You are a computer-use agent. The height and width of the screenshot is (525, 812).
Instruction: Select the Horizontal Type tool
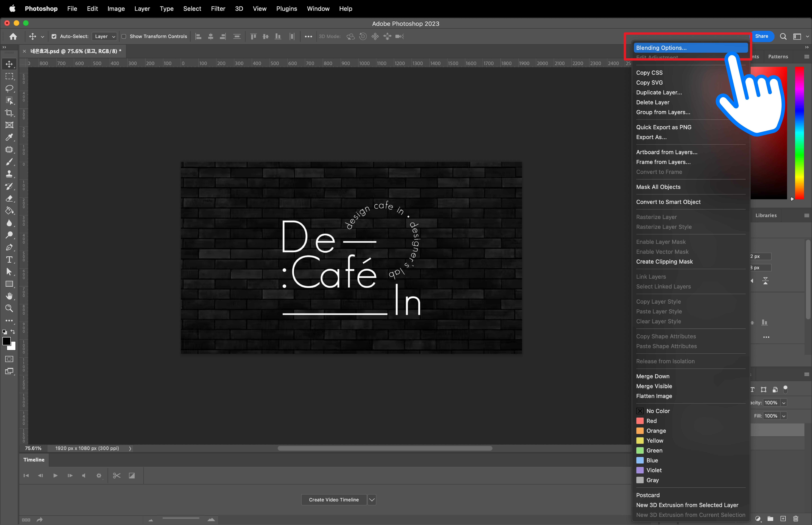coord(9,260)
